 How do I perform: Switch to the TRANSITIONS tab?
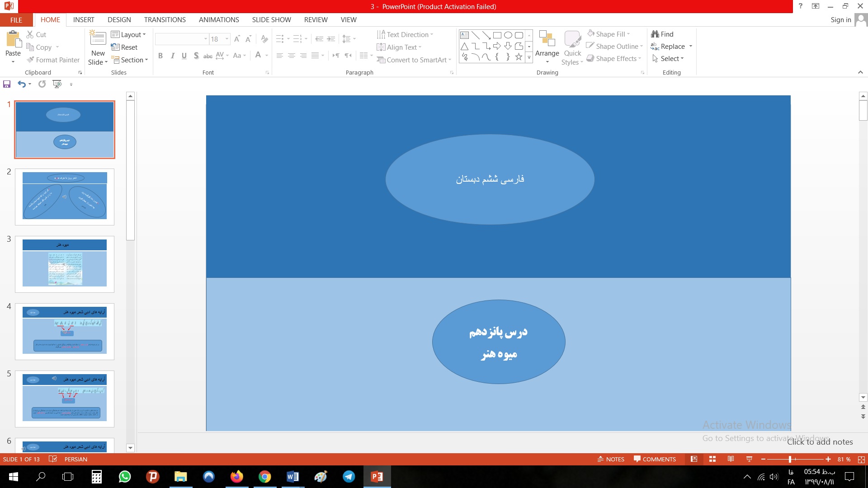[x=165, y=20]
